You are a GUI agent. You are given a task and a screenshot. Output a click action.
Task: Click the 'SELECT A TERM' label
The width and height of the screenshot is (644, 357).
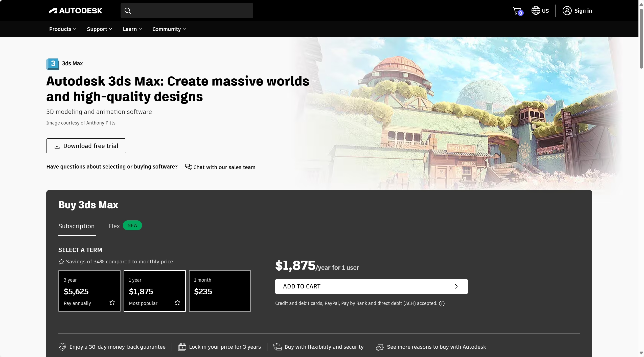80,250
